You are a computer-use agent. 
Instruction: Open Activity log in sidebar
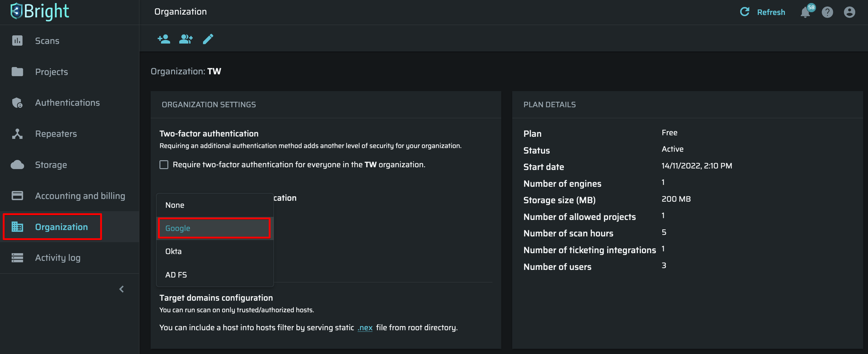click(x=58, y=257)
